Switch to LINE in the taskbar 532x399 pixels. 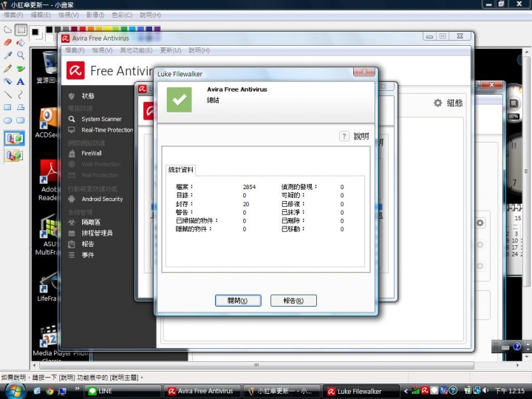pos(122,391)
